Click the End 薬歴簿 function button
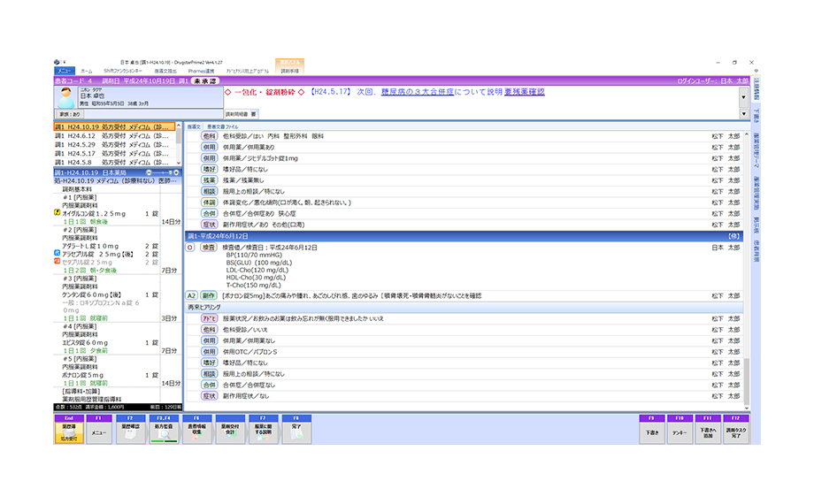 pos(68,429)
